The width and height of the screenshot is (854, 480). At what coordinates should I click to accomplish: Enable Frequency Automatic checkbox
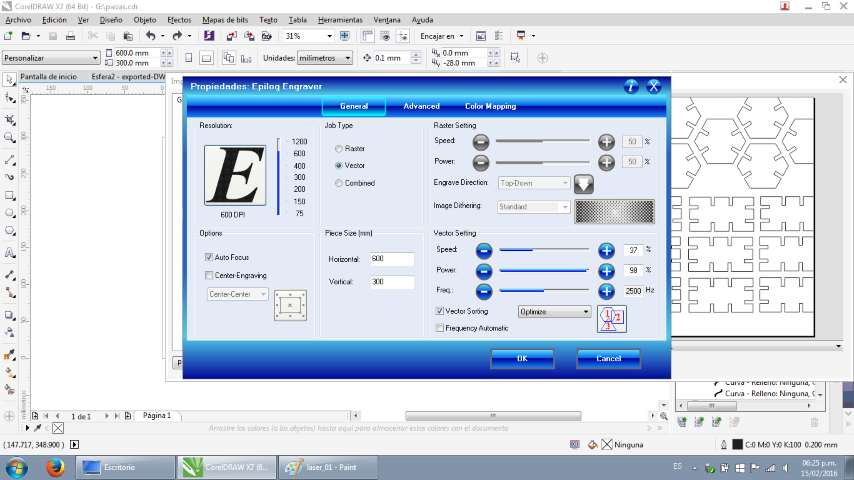pyautogui.click(x=440, y=328)
